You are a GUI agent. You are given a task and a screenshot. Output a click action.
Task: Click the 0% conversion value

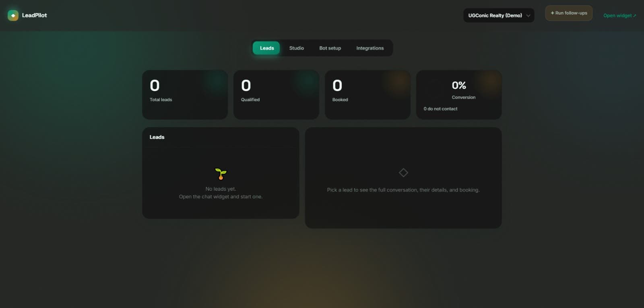(x=459, y=85)
